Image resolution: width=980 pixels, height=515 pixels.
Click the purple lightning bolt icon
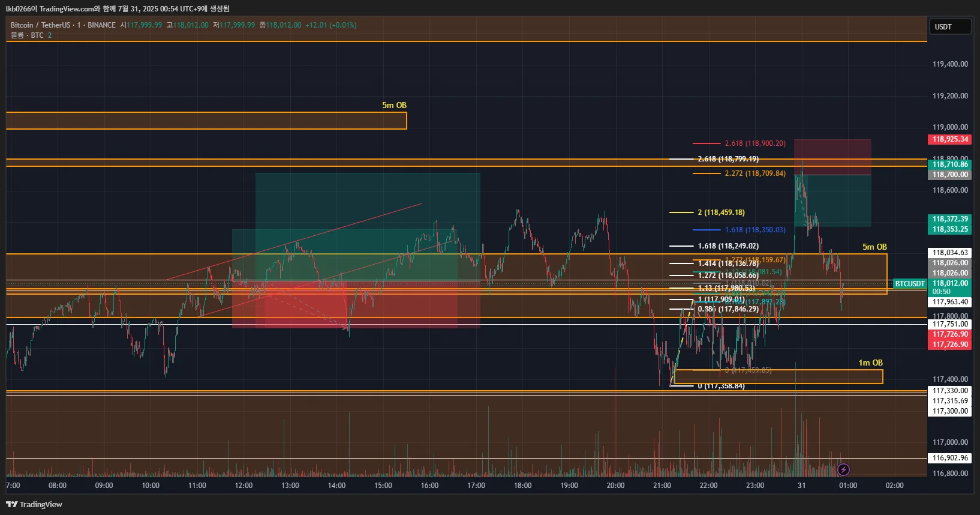tap(843, 469)
